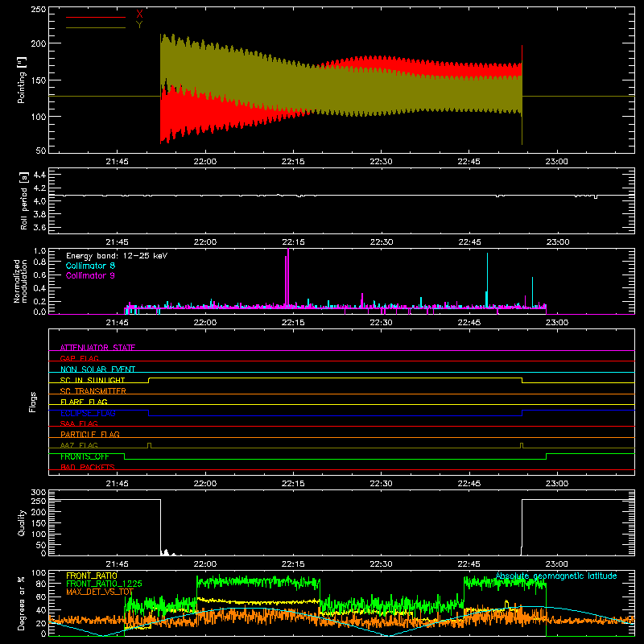Viewport: 644px width, 644px height.
Task: Click the red X legend label
Action: 139,14
